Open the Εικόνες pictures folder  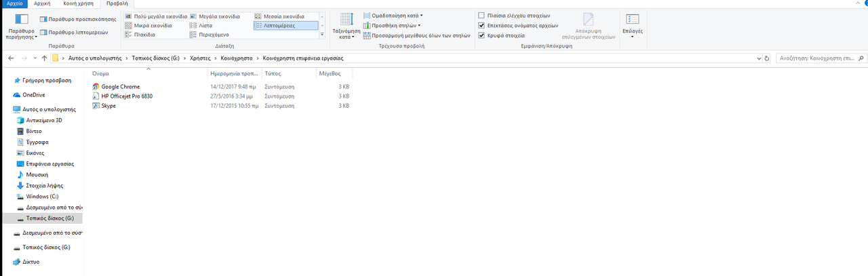[31, 153]
